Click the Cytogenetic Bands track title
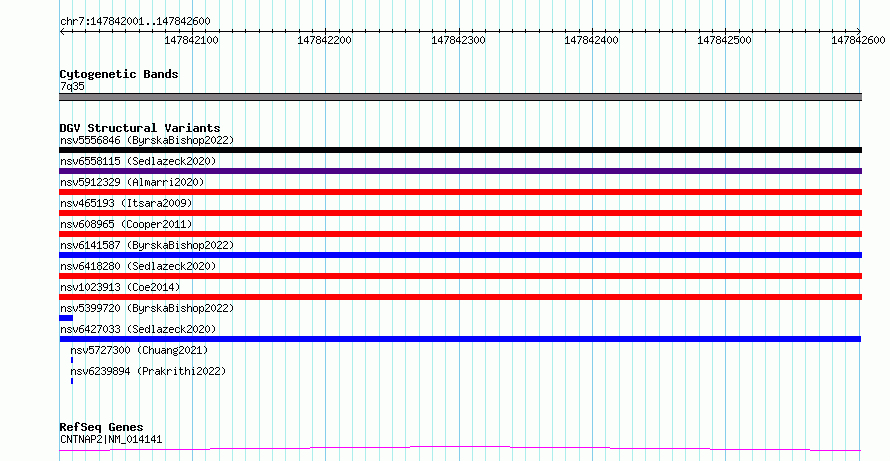Image resolution: width=890 pixels, height=461 pixels. click(119, 74)
